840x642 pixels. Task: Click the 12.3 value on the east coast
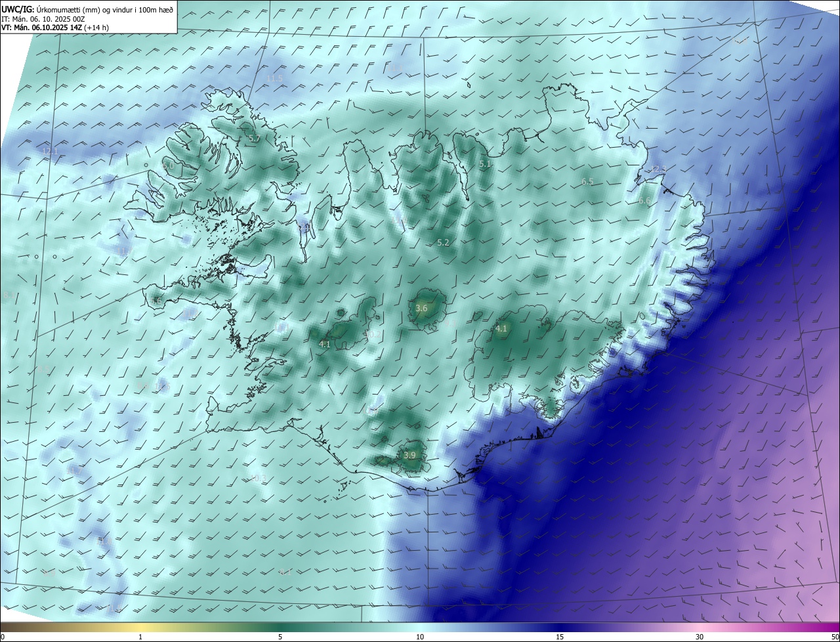(658, 169)
